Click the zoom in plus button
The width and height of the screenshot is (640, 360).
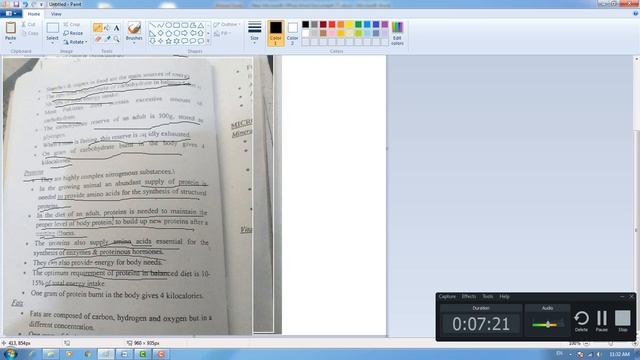pos(635,344)
